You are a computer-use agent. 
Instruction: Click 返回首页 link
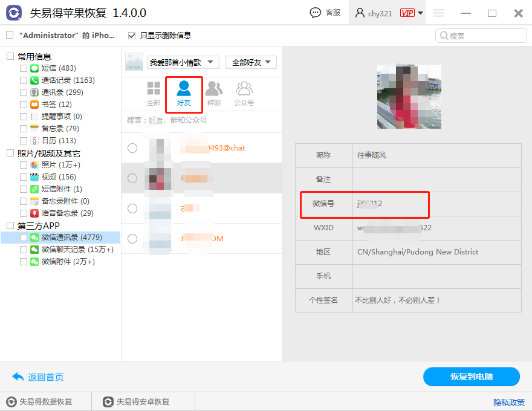click(45, 377)
